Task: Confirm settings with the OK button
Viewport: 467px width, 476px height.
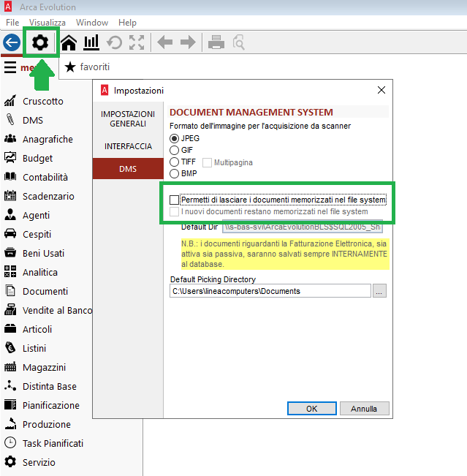Action: click(311, 409)
